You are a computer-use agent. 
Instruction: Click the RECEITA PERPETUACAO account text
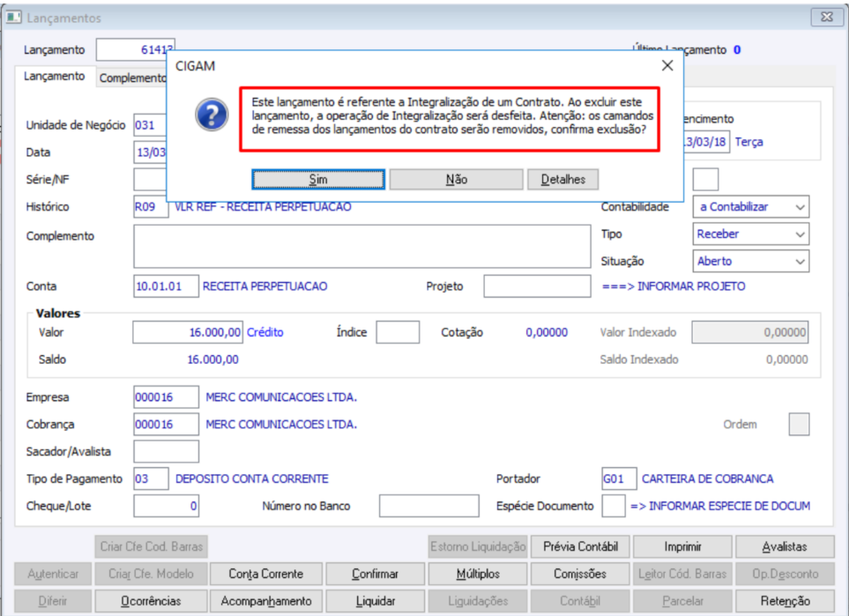click(x=264, y=286)
